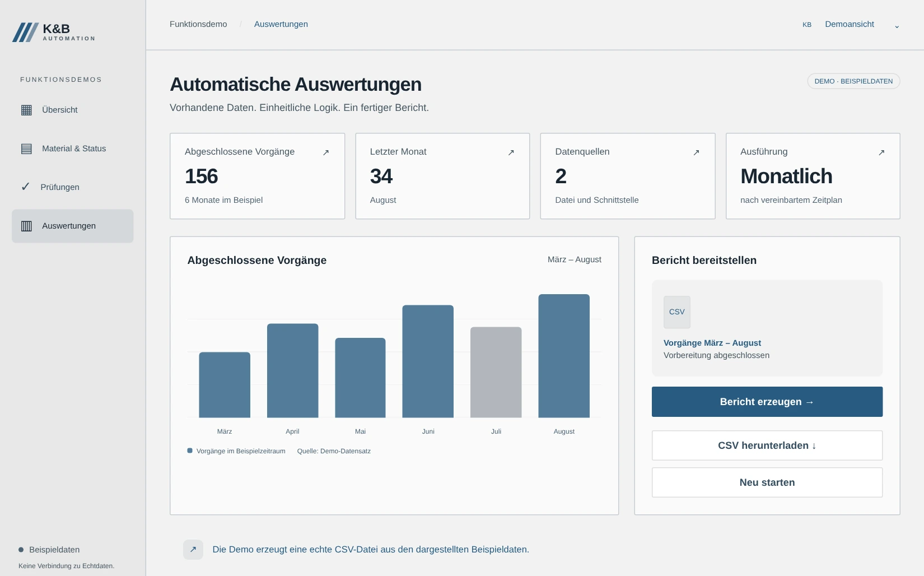Click CSV herunterladen button
Image resolution: width=924 pixels, height=576 pixels.
767,445
